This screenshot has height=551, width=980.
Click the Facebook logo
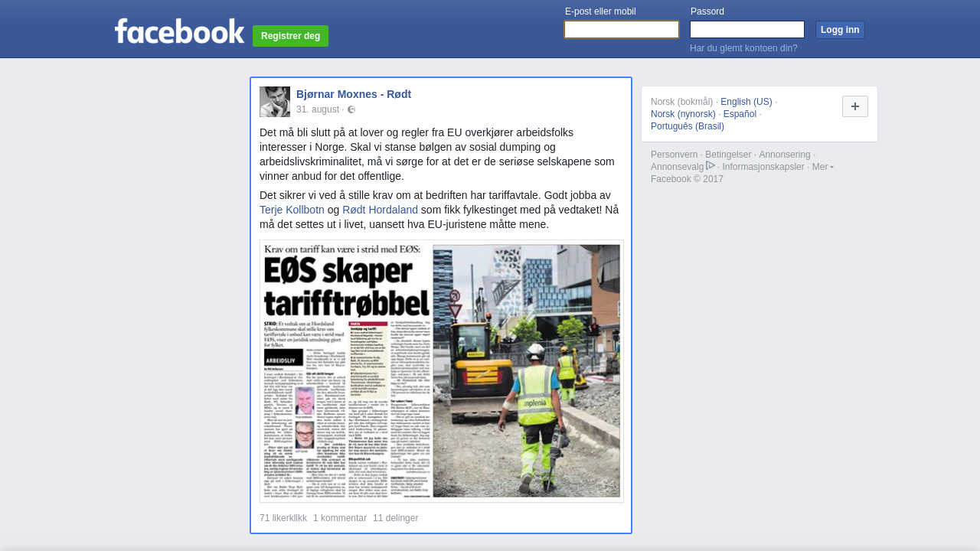coord(179,31)
